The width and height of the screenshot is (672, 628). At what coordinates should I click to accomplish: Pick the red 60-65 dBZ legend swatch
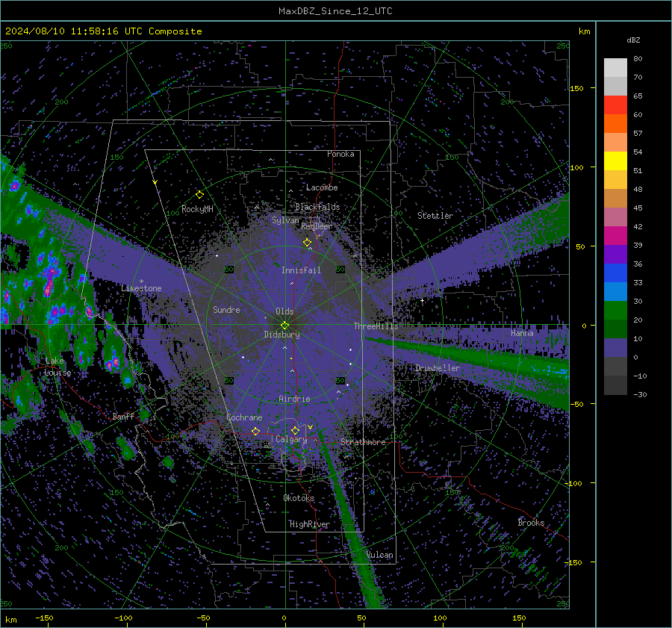point(615,105)
